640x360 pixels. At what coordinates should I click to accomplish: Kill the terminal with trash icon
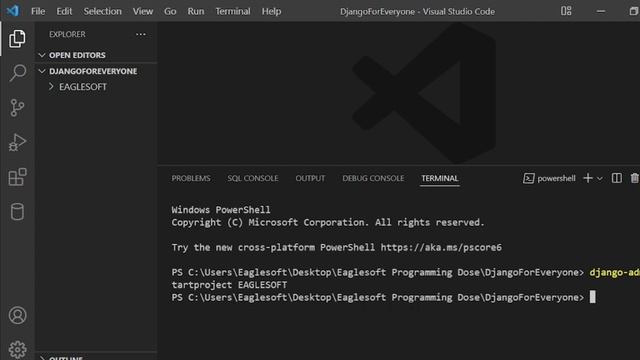(635, 178)
